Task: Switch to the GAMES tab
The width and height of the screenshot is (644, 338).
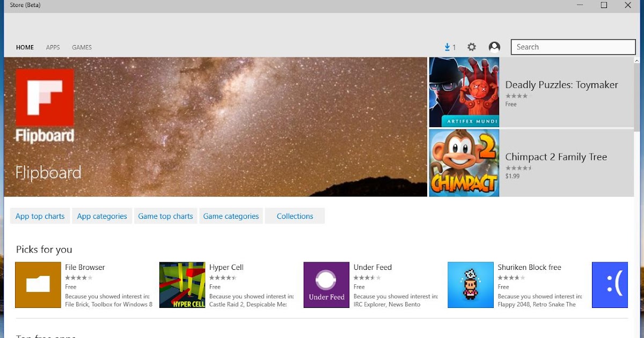Action: point(82,47)
